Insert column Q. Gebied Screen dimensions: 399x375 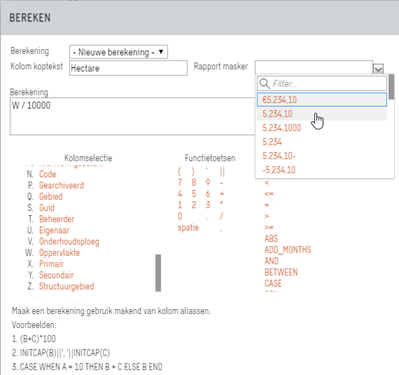51,196
